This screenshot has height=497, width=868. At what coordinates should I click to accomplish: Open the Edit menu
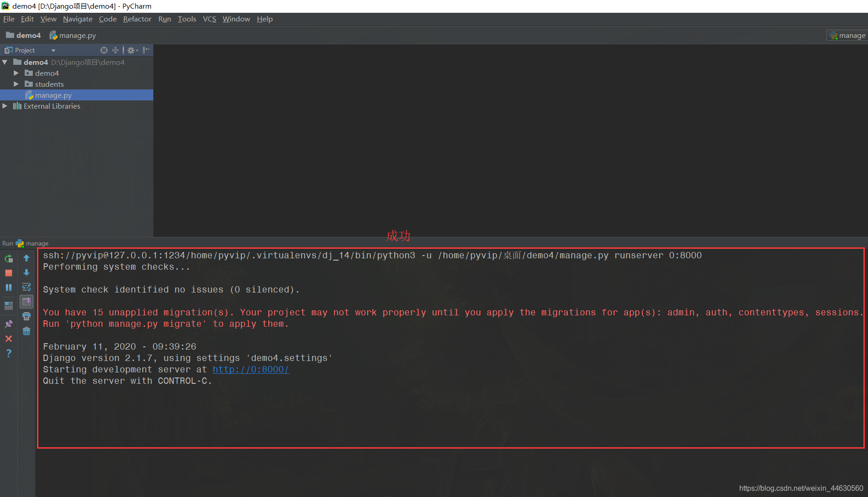(x=27, y=19)
